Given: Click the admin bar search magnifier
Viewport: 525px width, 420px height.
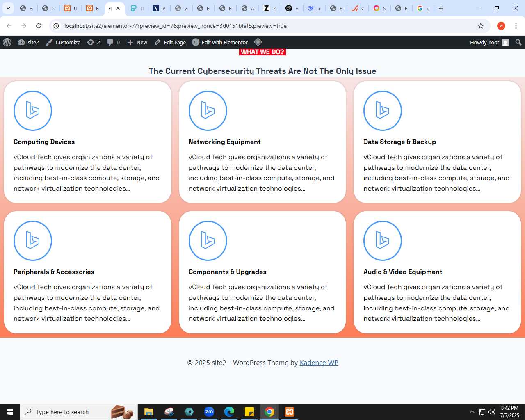Looking at the screenshot, I should pos(518,42).
